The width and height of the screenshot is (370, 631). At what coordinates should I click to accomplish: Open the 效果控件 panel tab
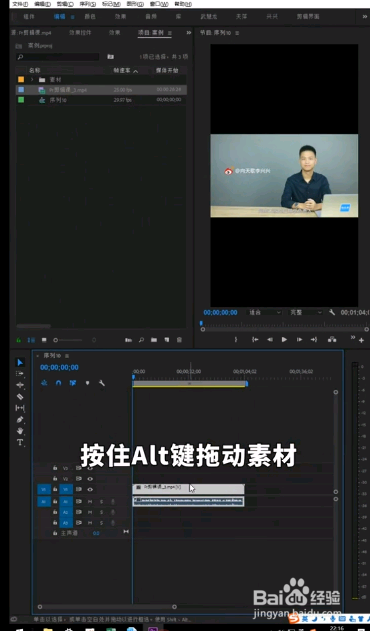(80, 33)
